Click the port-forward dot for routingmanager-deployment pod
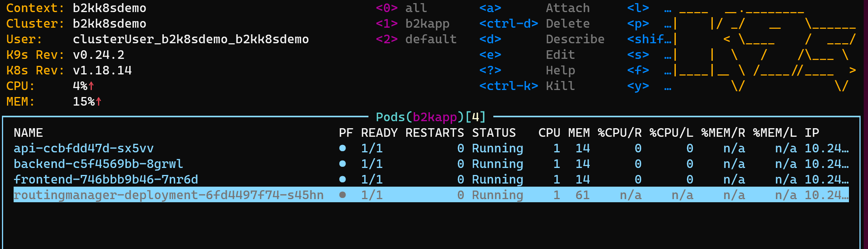Screen dimensions: 868x249 (342, 195)
